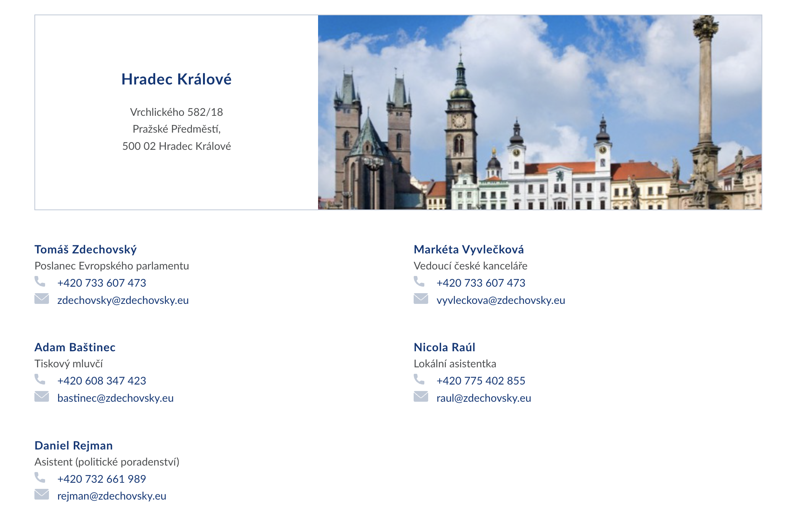Click envelope icon beside raul@zdechovsky.eu
Screen dimensions: 812x529
(421, 396)
